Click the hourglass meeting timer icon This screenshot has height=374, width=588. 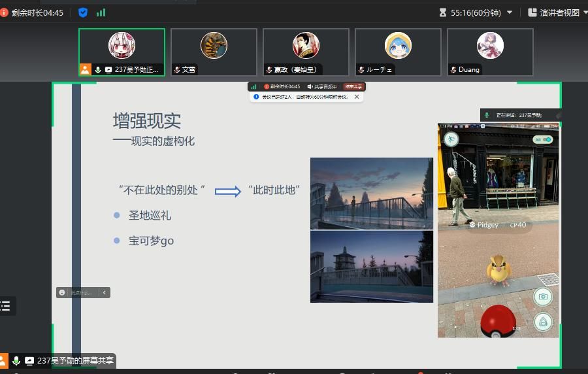442,12
